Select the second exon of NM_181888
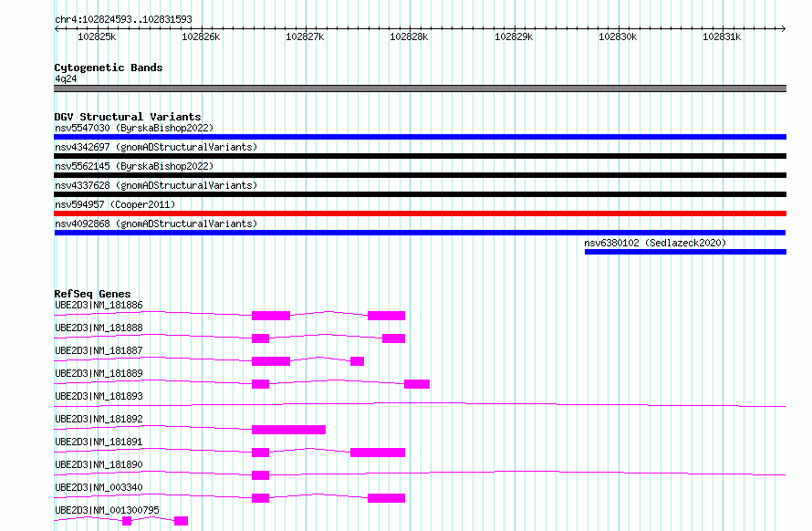Viewport: 812px width, 531px height. pyautogui.click(x=393, y=338)
